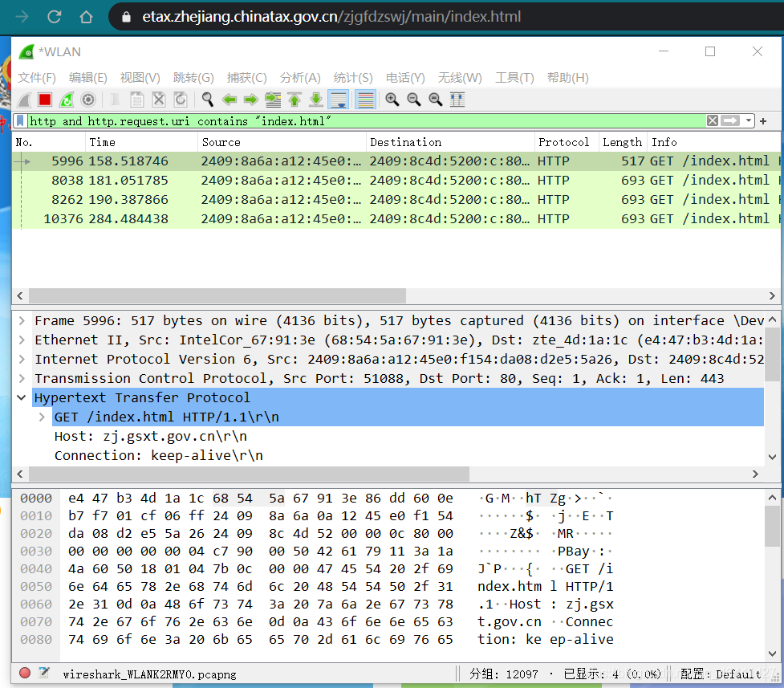Go forward to next packet
784x688 pixels.
pyautogui.click(x=250, y=100)
